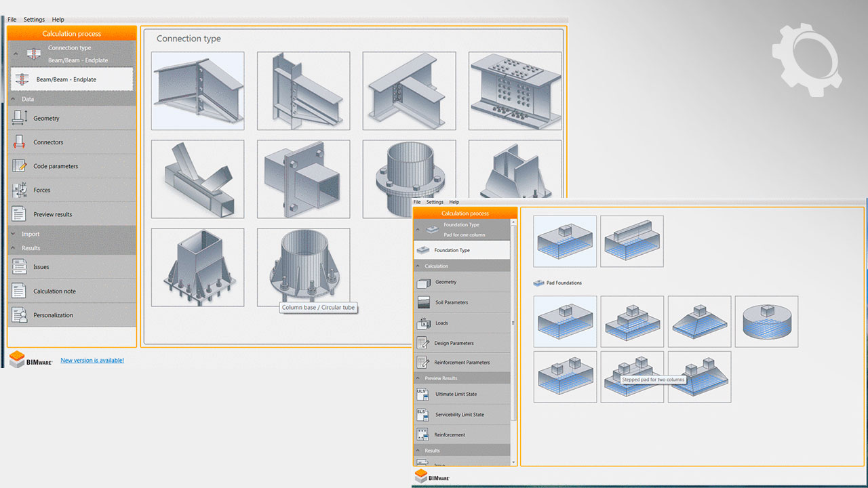This screenshot has height=488, width=868.
Task: Open Serviceability Limit State results
Action: [458, 415]
